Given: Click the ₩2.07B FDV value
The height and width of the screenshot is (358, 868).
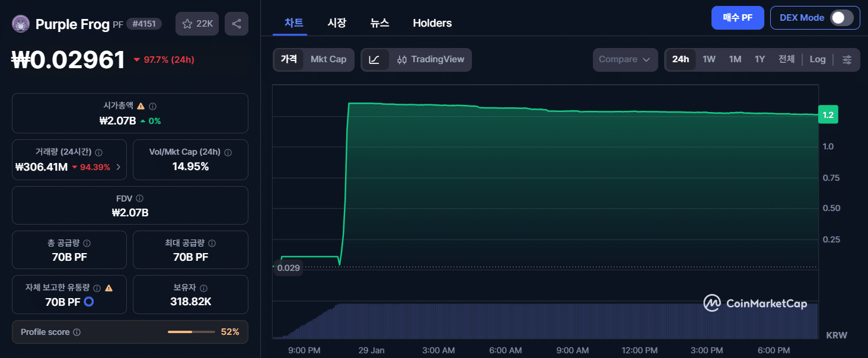Looking at the screenshot, I should point(130,213).
